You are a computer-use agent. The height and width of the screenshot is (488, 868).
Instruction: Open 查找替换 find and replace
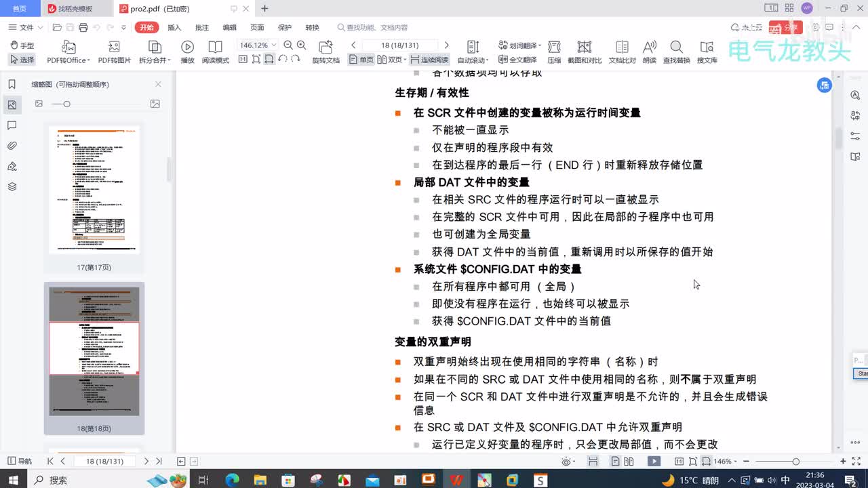point(676,52)
